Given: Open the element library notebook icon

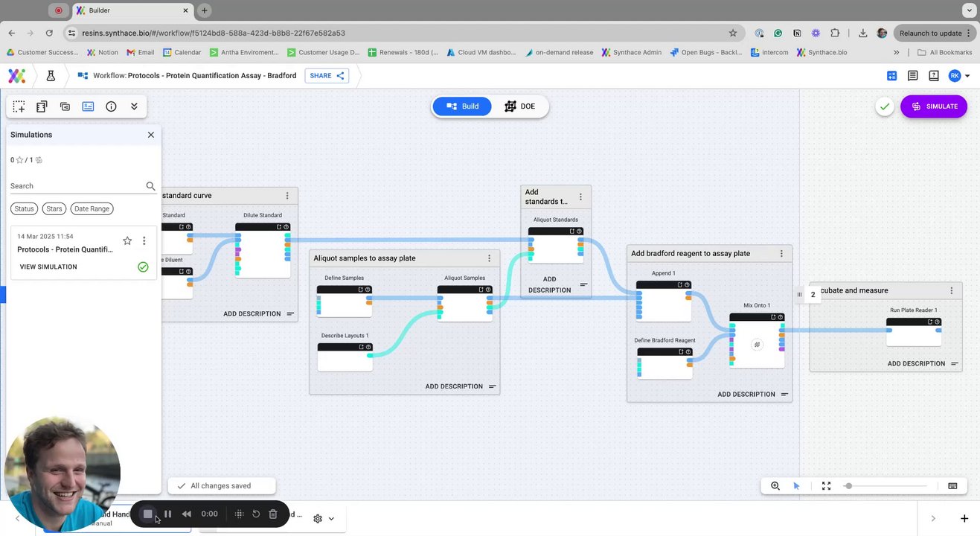Looking at the screenshot, I should coord(42,106).
